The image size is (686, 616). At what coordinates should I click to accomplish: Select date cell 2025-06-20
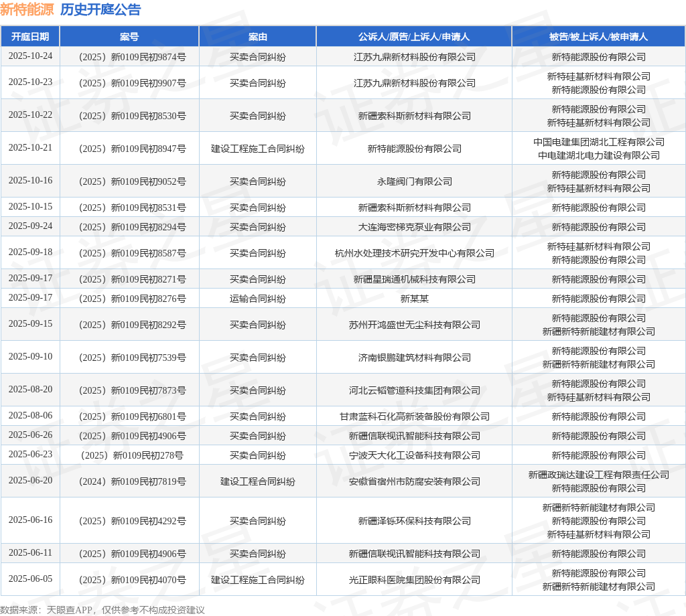[x=30, y=481]
